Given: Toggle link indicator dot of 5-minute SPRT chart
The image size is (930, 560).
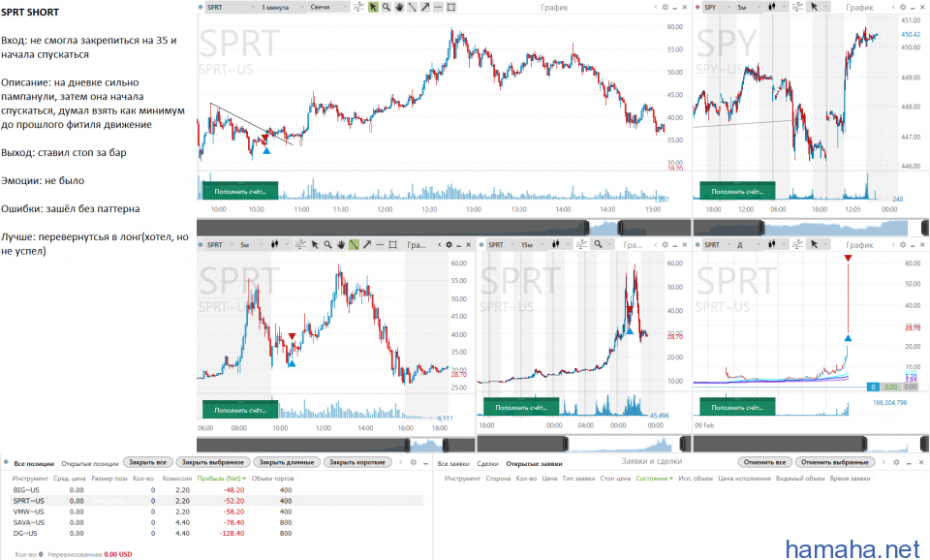Looking at the screenshot, I should coord(201,244).
